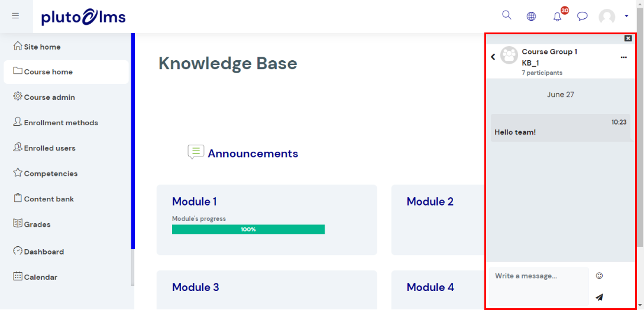Send message with paper plane icon
The width and height of the screenshot is (644, 310).
pos(599,297)
